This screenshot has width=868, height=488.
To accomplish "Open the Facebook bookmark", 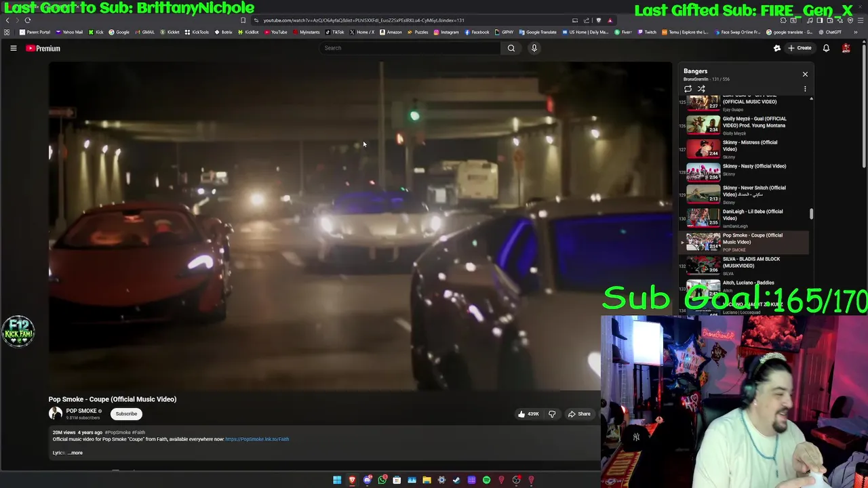I will [x=477, y=32].
